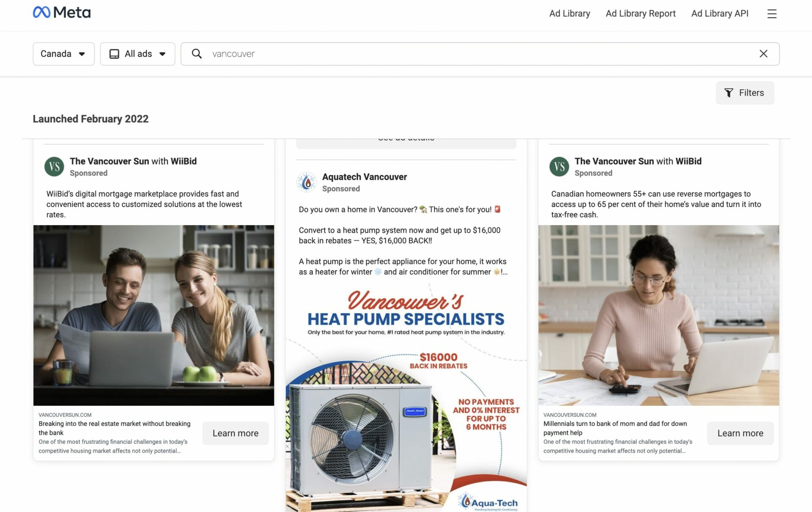
Task: Click the Vancouver Sun VS profile icon left
Action: point(54,166)
